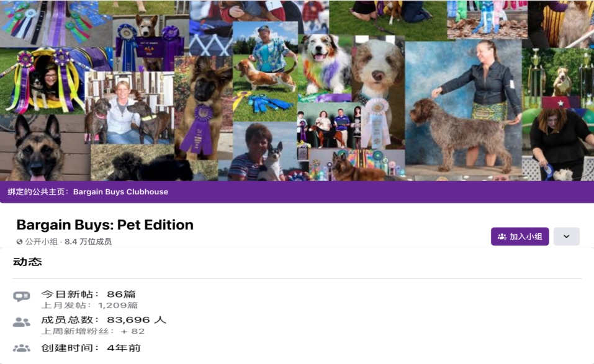The width and height of the screenshot is (594, 364).
Task: Click the two-people icon beside 成员总数
Action: click(21, 322)
